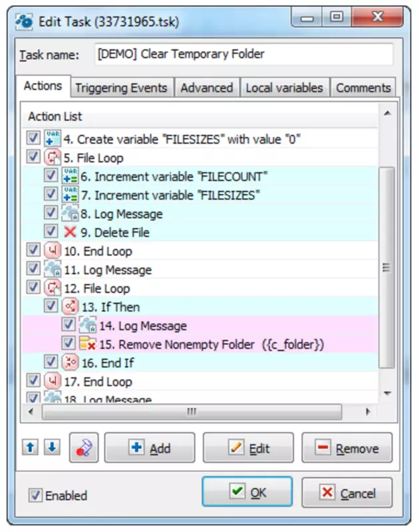
Task: Uncheck 15. Remove Nonempty Folder checkbox
Action: (x=69, y=343)
